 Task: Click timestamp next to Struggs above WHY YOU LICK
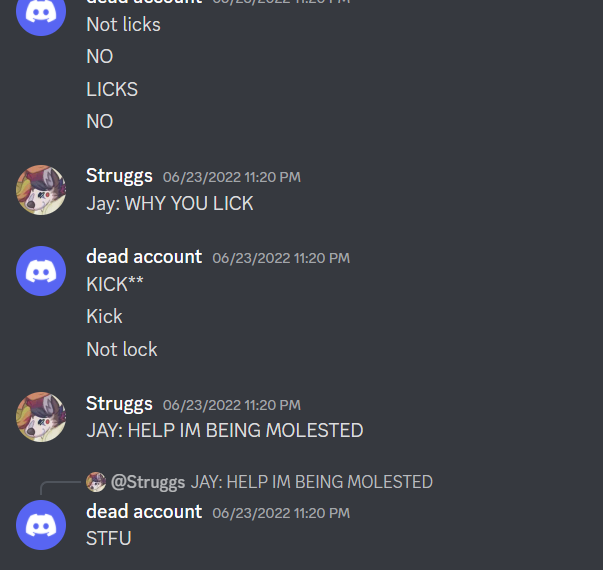232,177
